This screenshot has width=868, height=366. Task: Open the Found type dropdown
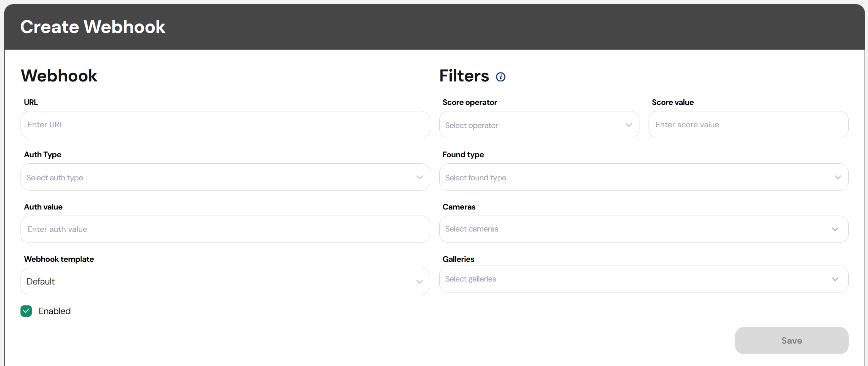(x=643, y=177)
